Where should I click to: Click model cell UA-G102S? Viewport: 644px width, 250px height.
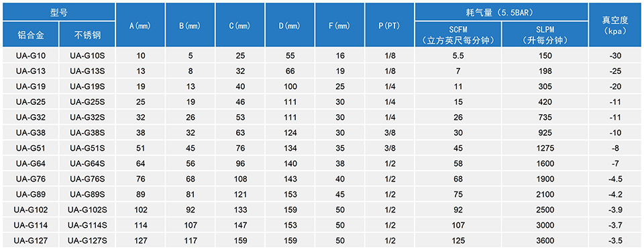[x=87, y=210]
